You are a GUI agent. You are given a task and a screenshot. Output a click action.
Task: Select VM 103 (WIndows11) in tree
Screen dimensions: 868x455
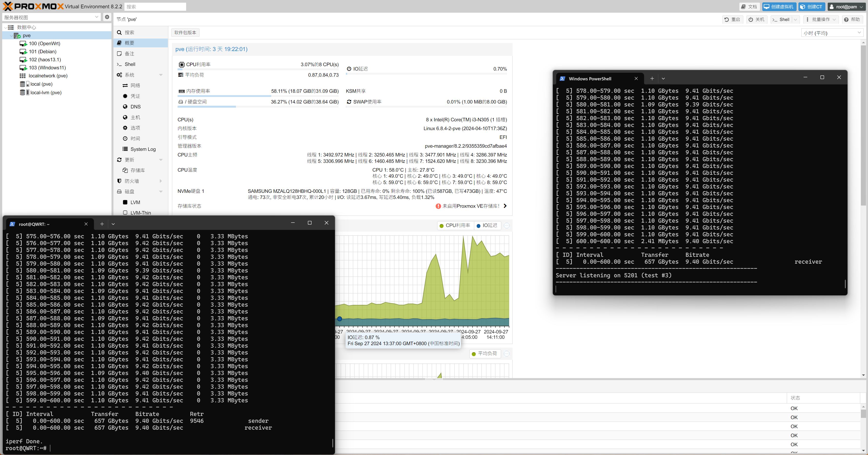click(47, 68)
